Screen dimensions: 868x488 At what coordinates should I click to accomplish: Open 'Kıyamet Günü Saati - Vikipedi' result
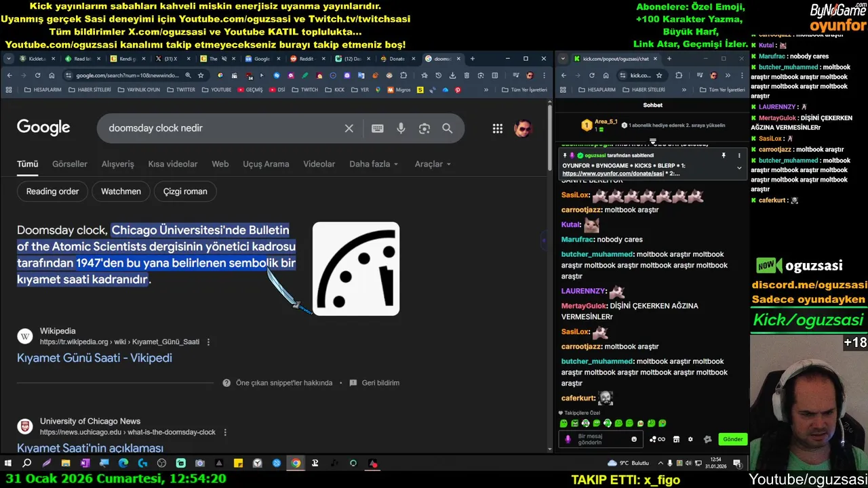(x=94, y=358)
